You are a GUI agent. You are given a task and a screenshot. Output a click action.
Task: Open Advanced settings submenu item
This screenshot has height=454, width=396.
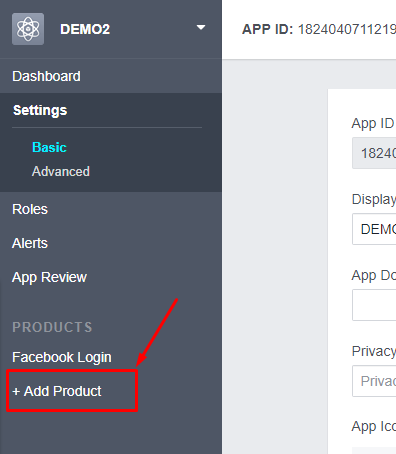[61, 171]
